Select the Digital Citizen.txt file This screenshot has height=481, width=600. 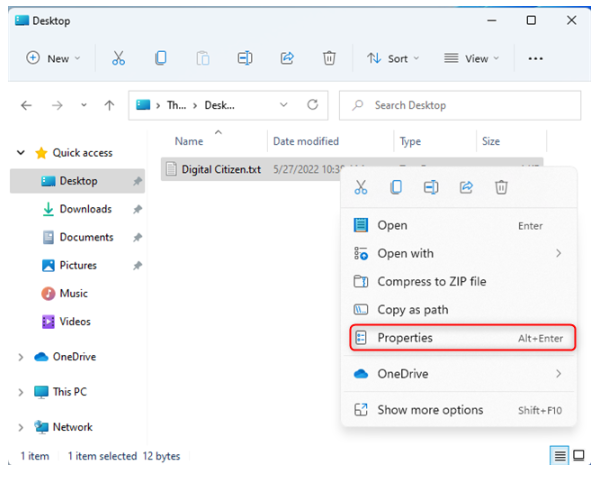[221, 170]
